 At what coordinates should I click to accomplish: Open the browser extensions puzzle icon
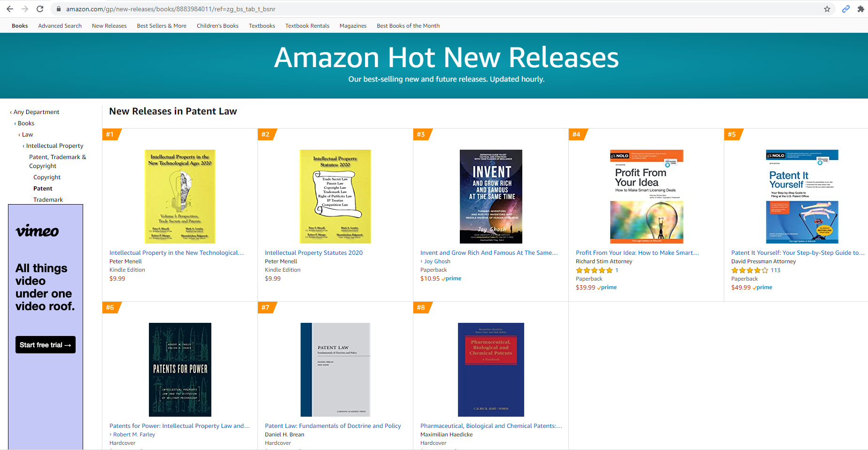[x=861, y=9]
